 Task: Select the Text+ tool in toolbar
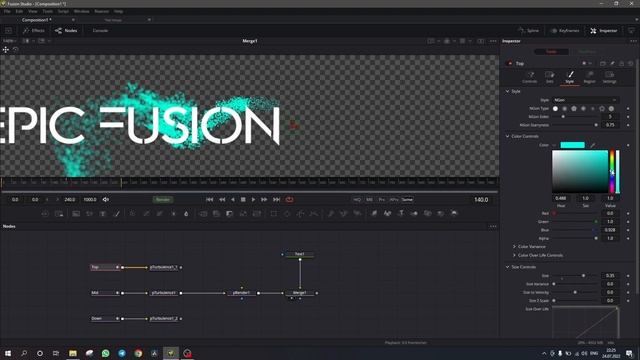[x=103, y=213]
